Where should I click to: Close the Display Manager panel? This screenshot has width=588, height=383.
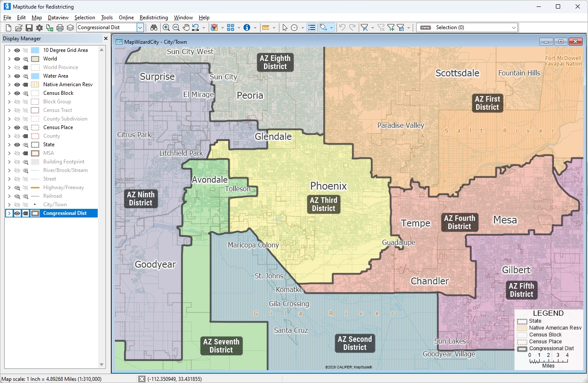click(x=106, y=39)
